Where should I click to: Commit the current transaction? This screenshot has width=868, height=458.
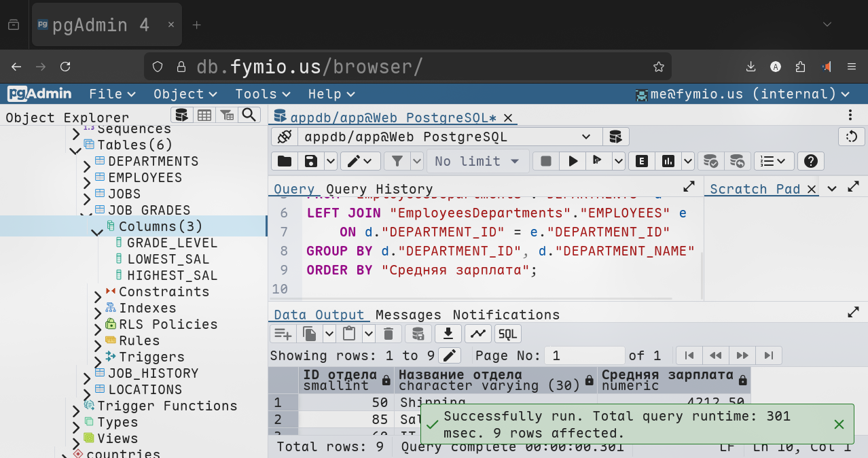click(710, 161)
